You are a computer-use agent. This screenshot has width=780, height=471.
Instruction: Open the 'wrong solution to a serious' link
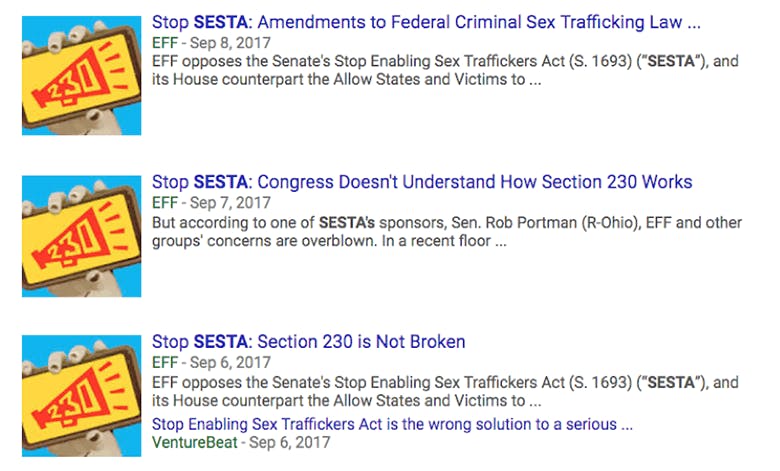(392, 424)
